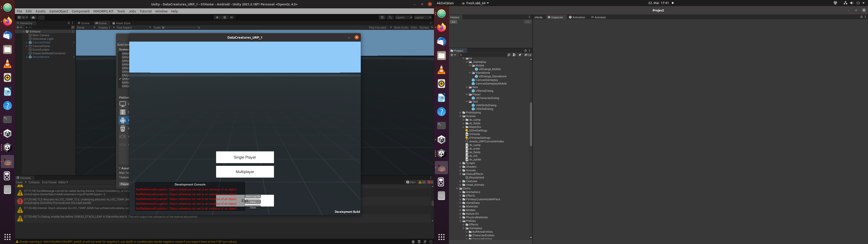Expand the CanvasGlobal hierarchy item
The height and width of the screenshot is (244, 868).
click(27, 42)
